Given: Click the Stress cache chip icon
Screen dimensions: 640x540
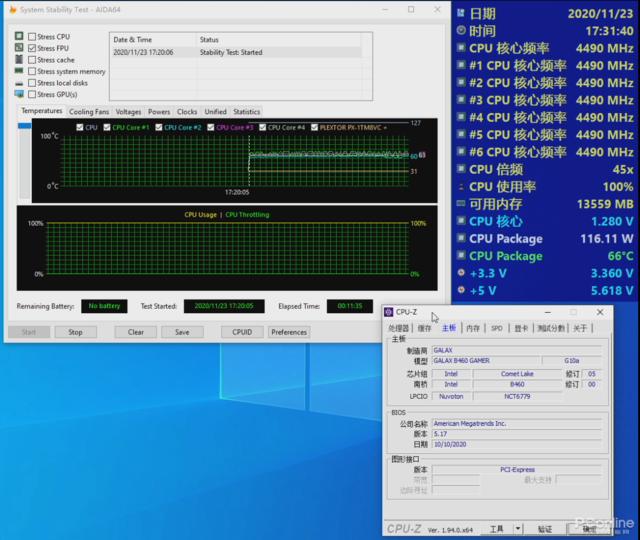Looking at the screenshot, I should click(x=19, y=59).
